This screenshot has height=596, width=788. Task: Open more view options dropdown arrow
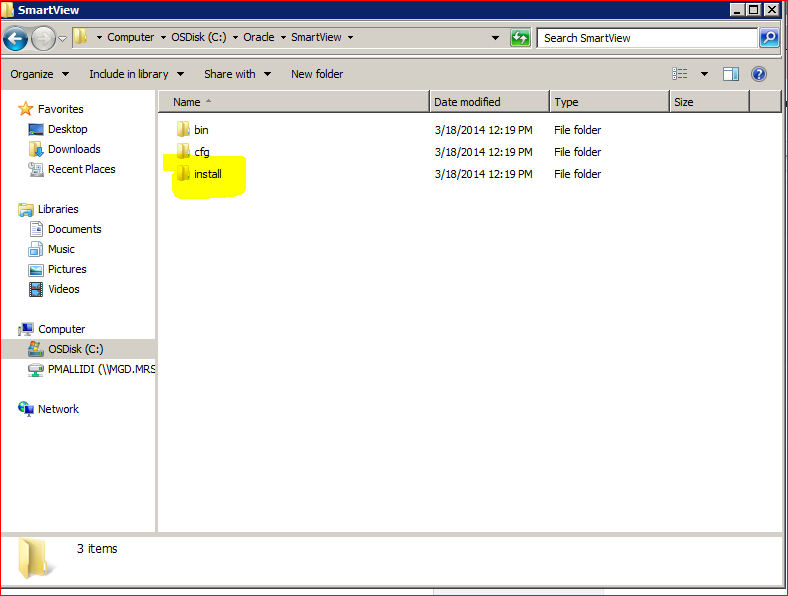705,74
